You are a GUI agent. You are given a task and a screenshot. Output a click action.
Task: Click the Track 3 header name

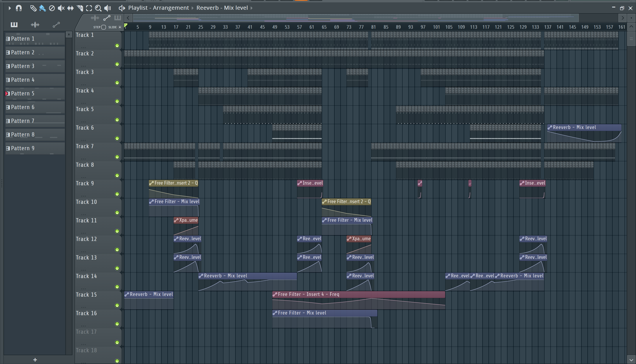(85, 72)
